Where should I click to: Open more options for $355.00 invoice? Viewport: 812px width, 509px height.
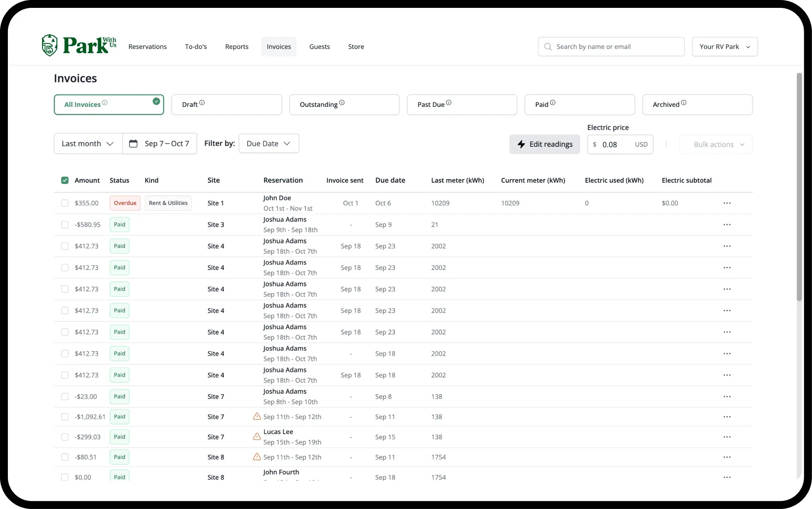click(x=727, y=203)
